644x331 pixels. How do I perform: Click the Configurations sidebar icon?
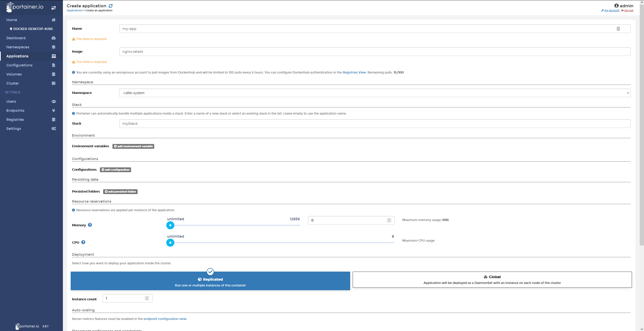tap(53, 65)
